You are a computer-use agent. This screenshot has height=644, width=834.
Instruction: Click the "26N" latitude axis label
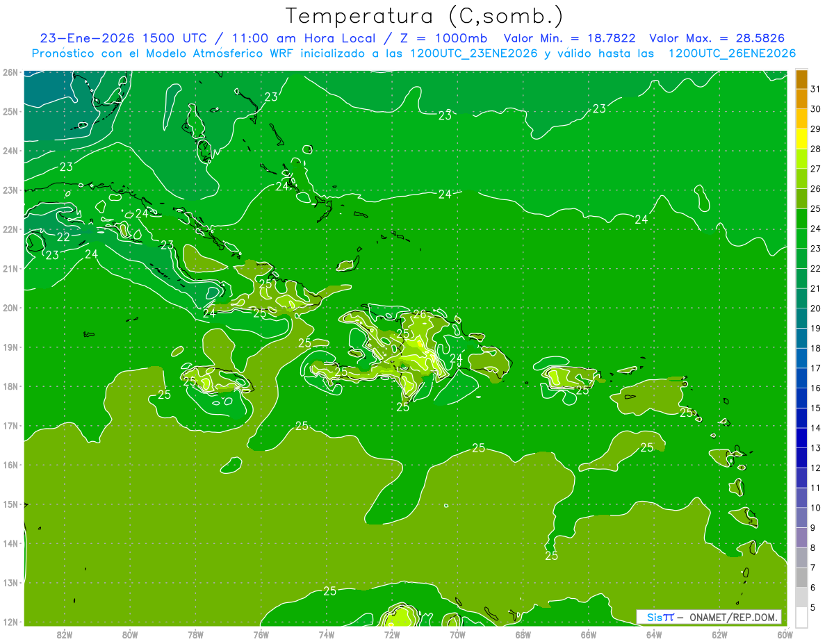coord(10,72)
